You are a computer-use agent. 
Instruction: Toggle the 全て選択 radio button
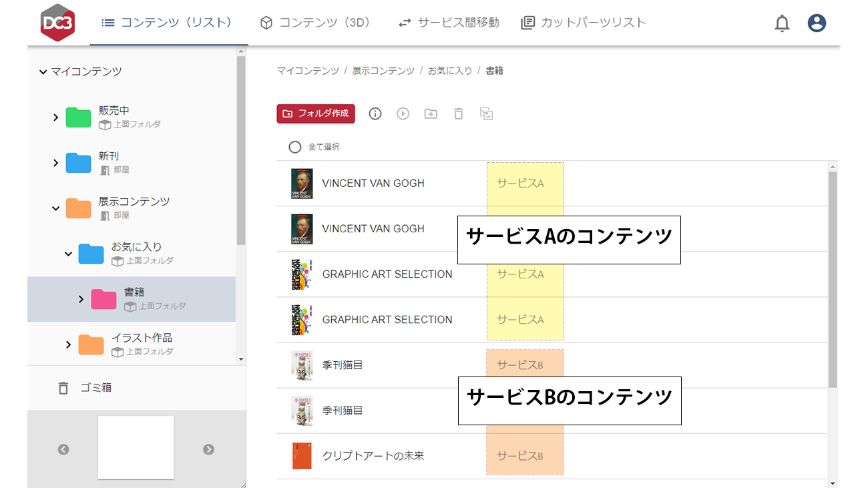click(x=295, y=147)
